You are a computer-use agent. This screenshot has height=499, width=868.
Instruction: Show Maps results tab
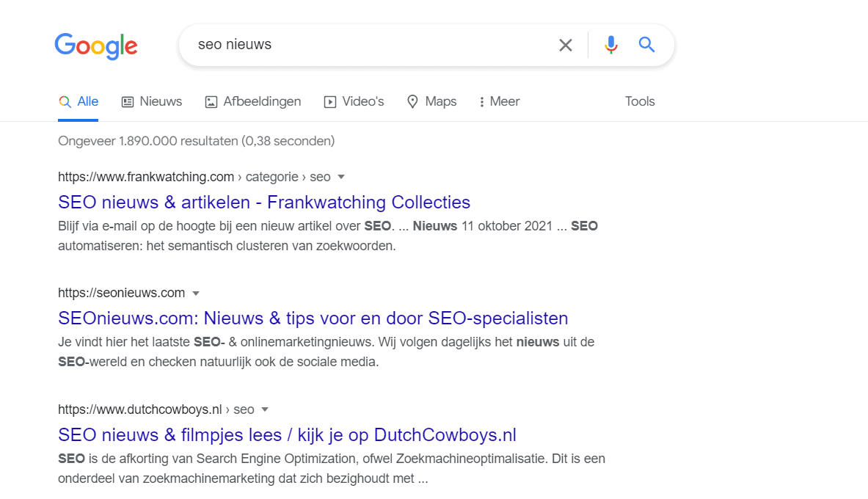click(x=432, y=102)
